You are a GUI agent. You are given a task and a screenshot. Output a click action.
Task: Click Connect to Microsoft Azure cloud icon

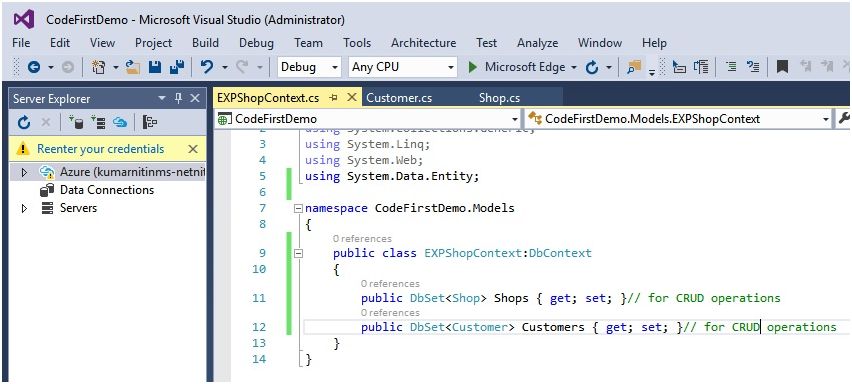click(120, 123)
